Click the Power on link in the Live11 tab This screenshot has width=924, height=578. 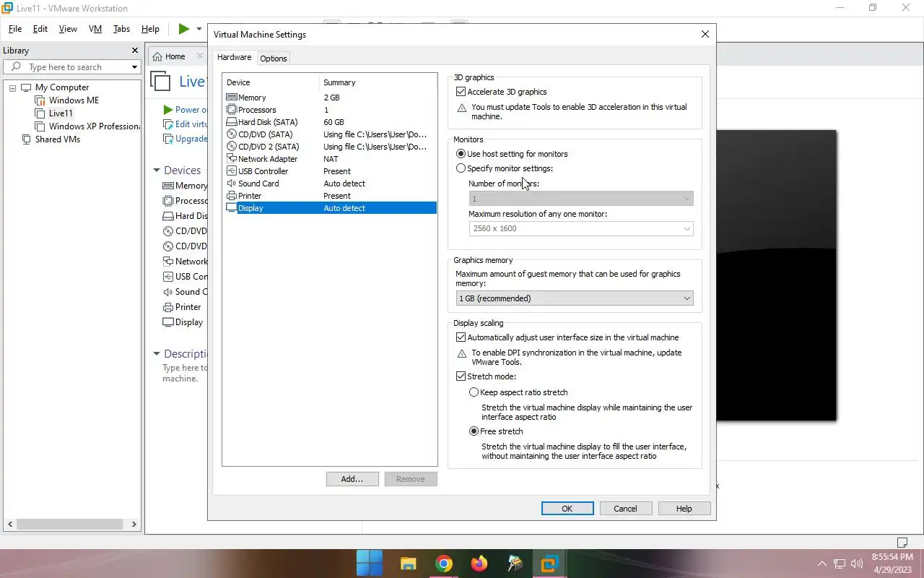coord(191,110)
